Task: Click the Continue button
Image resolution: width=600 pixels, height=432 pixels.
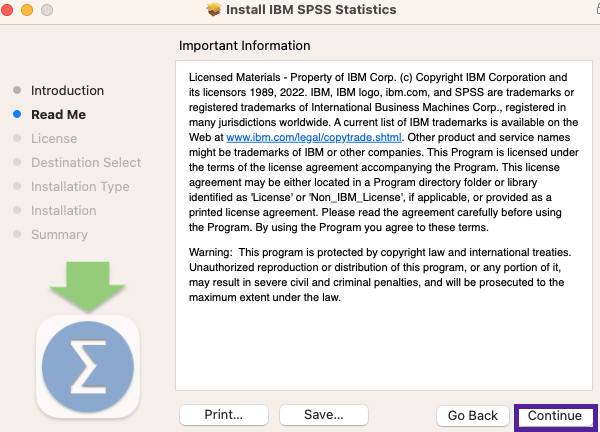Action: 555,416
